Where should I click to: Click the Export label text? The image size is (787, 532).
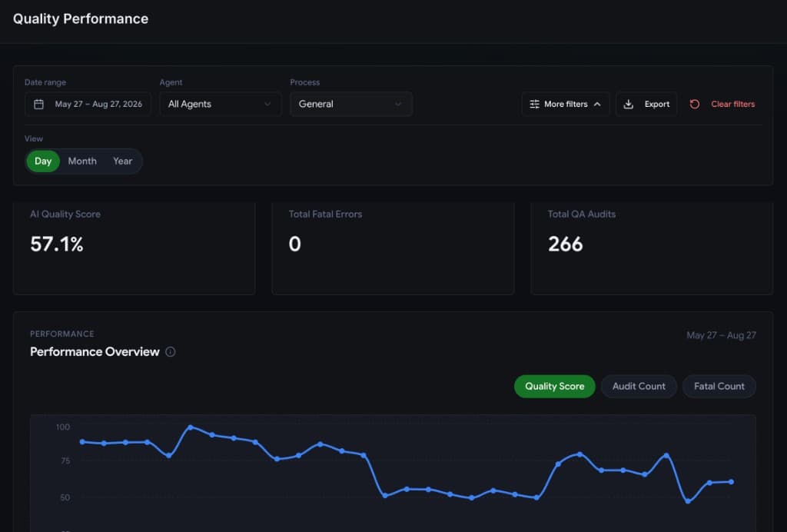(x=657, y=104)
